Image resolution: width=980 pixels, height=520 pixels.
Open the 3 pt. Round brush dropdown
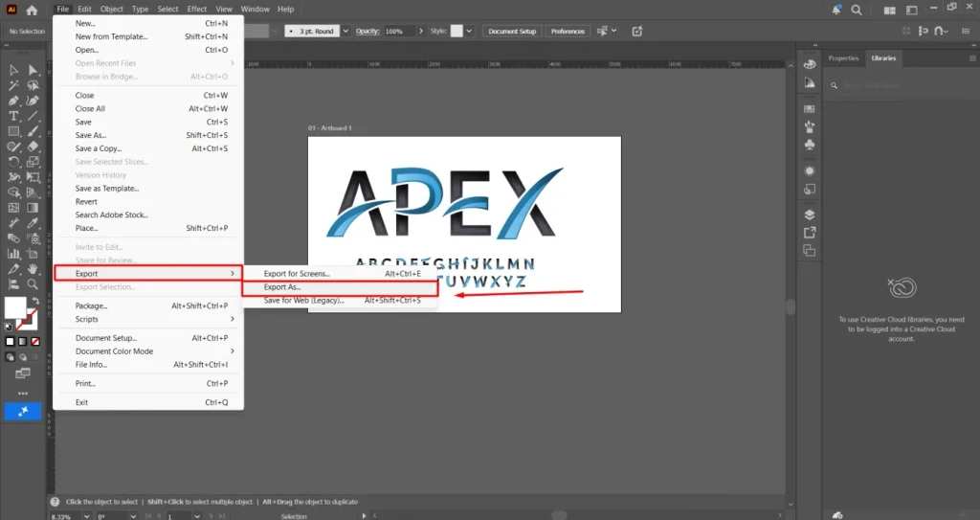[345, 31]
